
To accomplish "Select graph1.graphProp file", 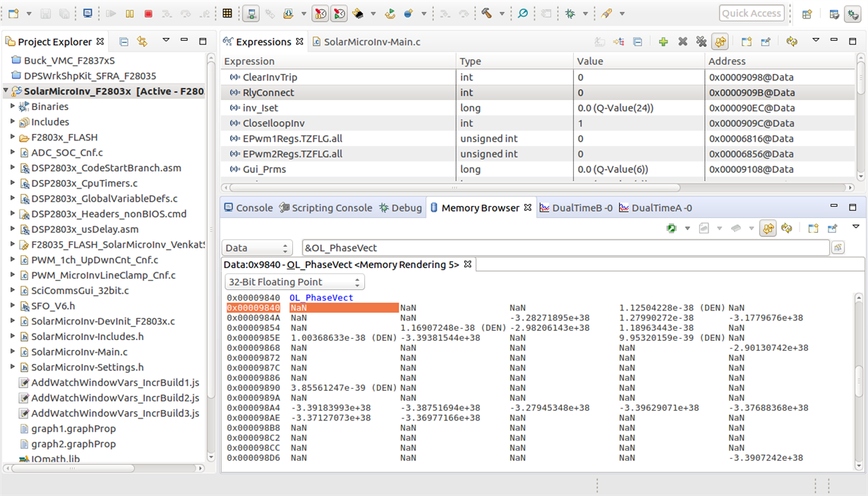I will [x=73, y=428].
